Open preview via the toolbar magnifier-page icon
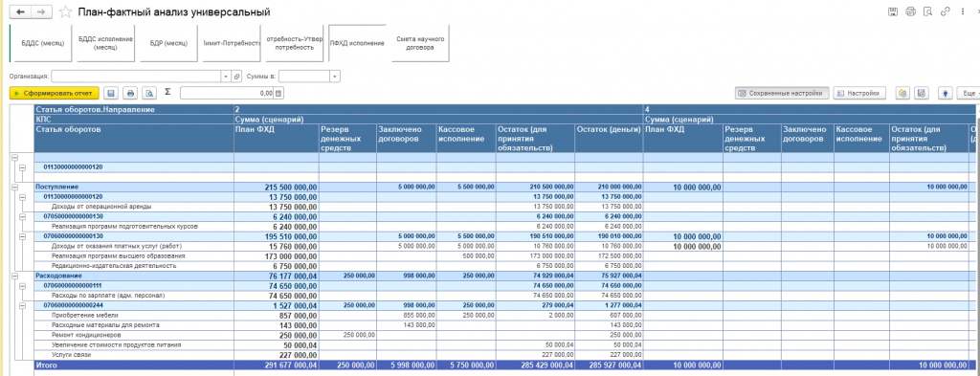The image size is (980, 376). point(149,93)
